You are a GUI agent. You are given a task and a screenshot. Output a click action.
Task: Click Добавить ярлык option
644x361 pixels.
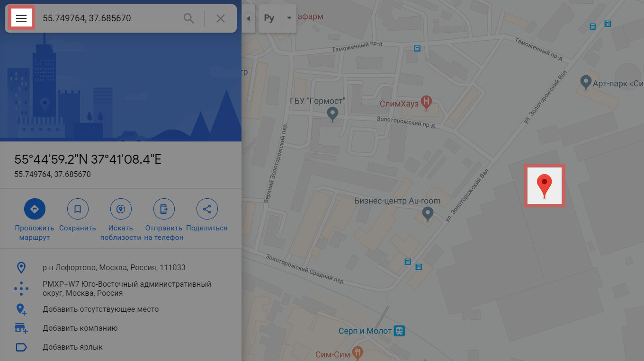tap(72, 347)
